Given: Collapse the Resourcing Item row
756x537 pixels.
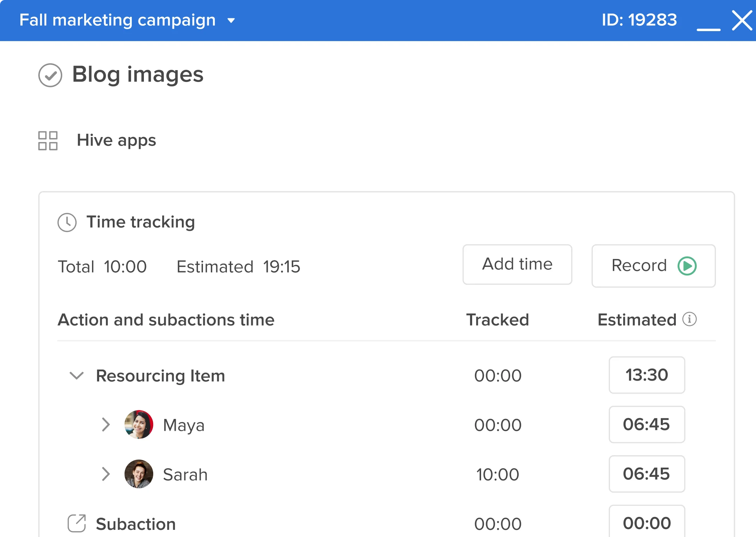Looking at the screenshot, I should [76, 376].
